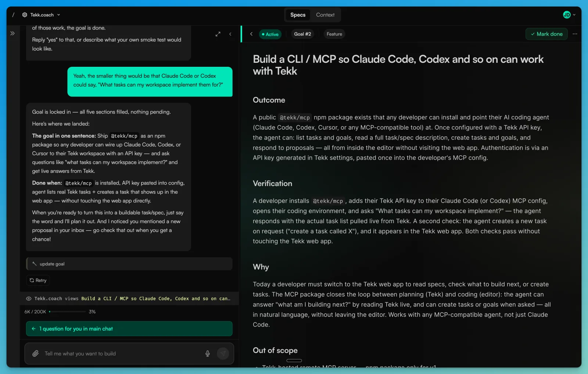Click the Done when: text in chat
588x374 pixels.
[x=47, y=183]
